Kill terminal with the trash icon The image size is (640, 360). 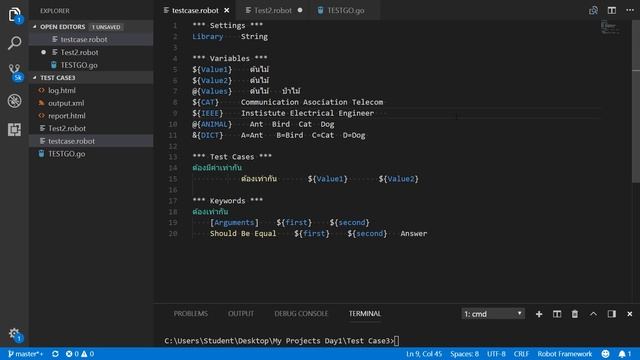(575, 314)
